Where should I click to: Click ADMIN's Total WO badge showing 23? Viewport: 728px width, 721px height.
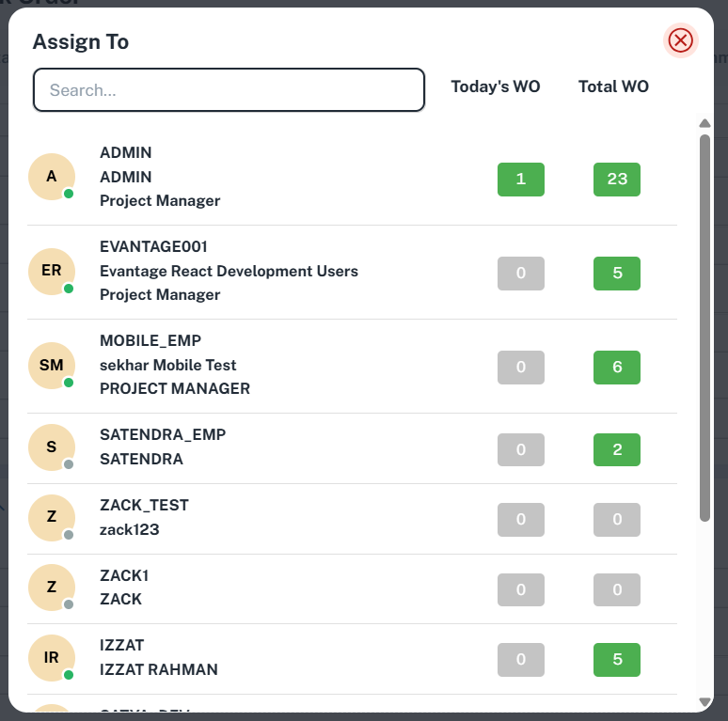point(617,179)
